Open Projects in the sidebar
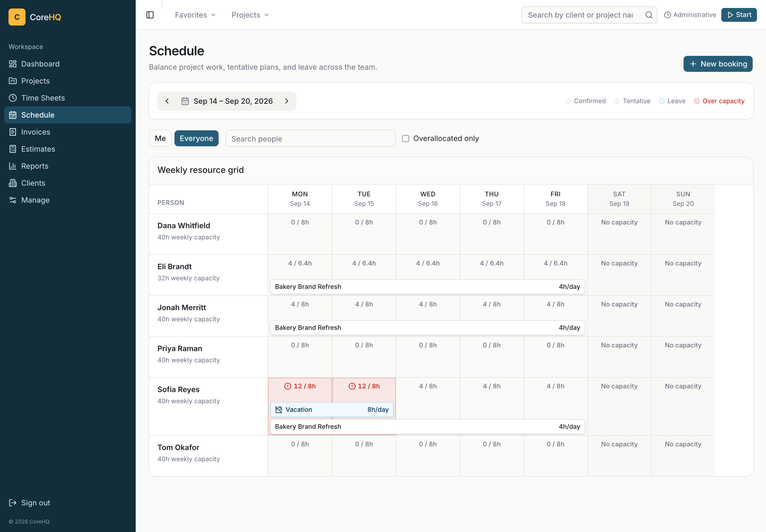 (x=68, y=81)
